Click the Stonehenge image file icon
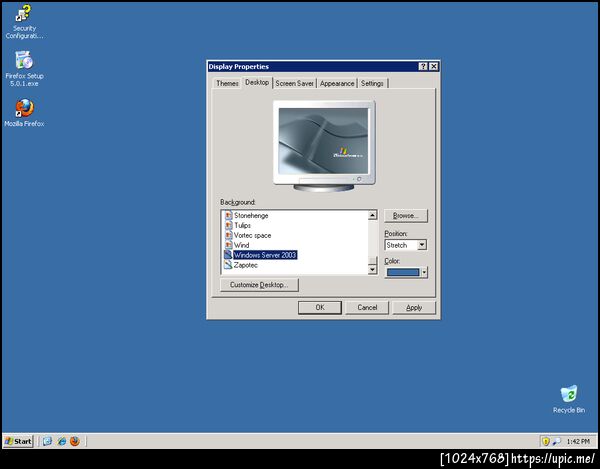The height and width of the screenshot is (469, 600). [x=228, y=215]
